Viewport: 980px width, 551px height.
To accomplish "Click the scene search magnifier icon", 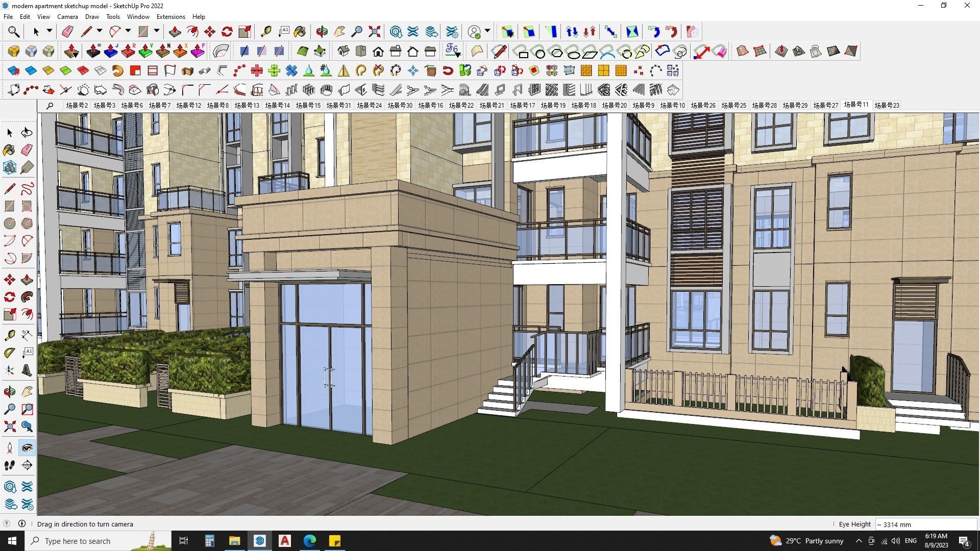I will pos(50,106).
